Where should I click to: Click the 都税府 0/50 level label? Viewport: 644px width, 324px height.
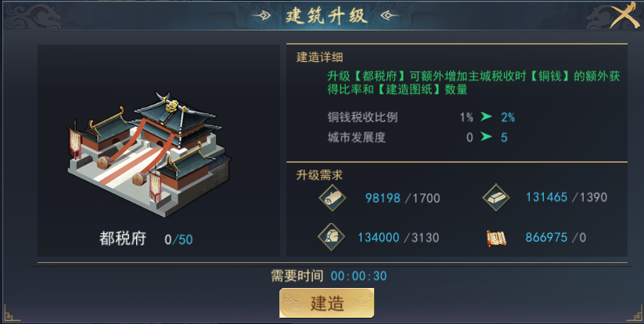(146, 239)
